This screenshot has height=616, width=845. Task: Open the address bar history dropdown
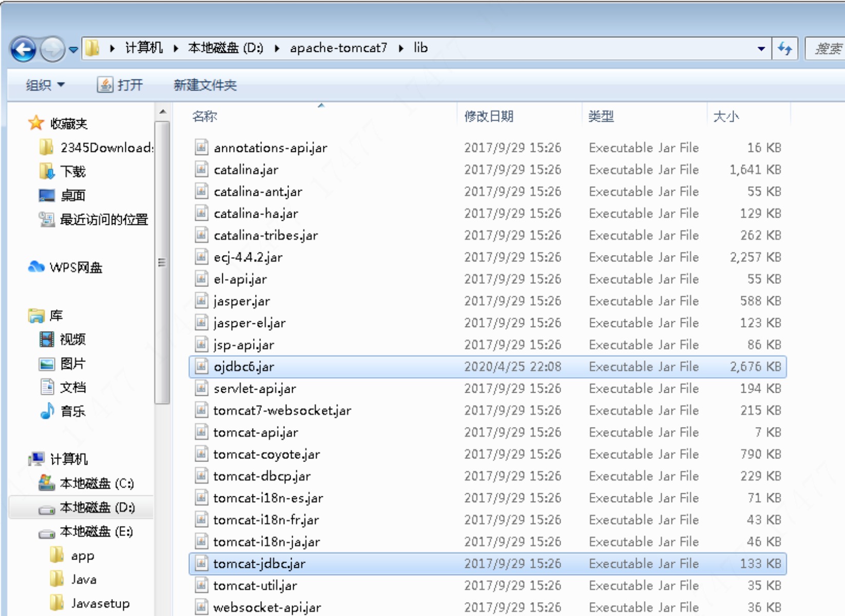761,49
